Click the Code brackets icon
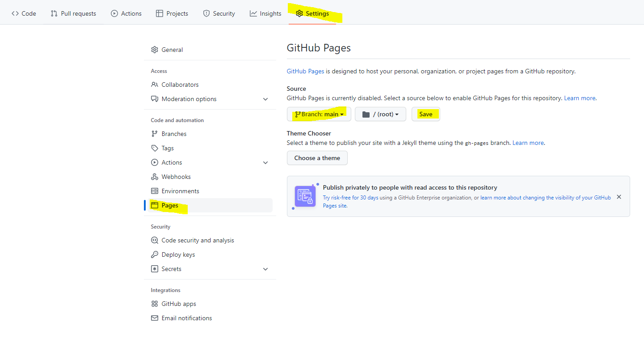 [15, 13]
